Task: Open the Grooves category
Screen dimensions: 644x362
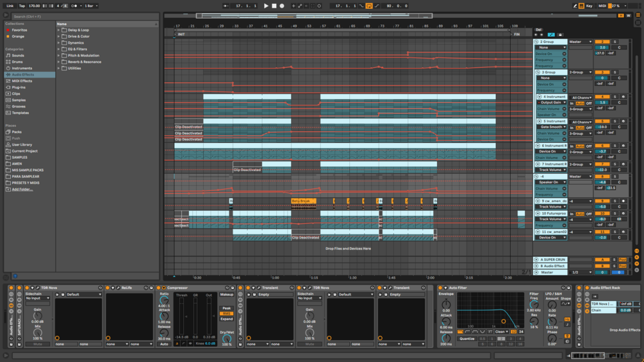Action: pyautogui.click(x=19, y=106)
